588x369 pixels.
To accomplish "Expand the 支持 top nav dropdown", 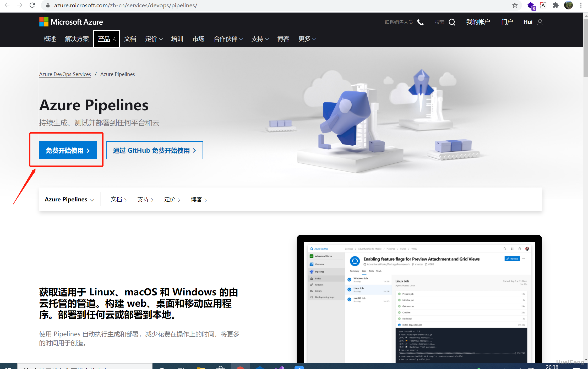I will [260, 39].
